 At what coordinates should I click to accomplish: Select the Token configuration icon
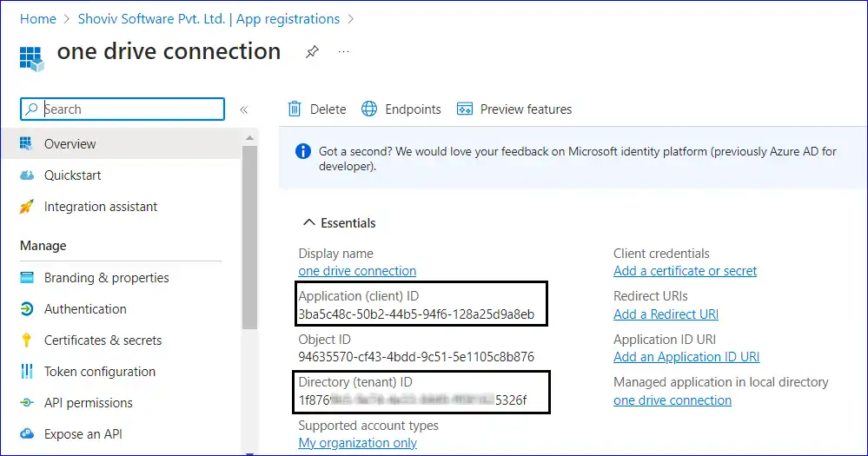tap(27, 372)
